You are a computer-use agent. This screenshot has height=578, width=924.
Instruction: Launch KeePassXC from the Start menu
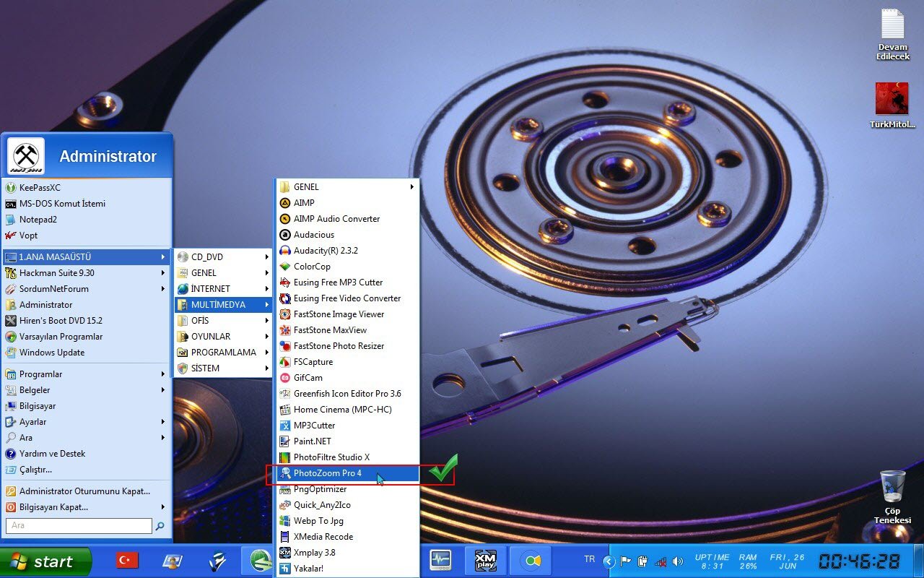point(87,188)
